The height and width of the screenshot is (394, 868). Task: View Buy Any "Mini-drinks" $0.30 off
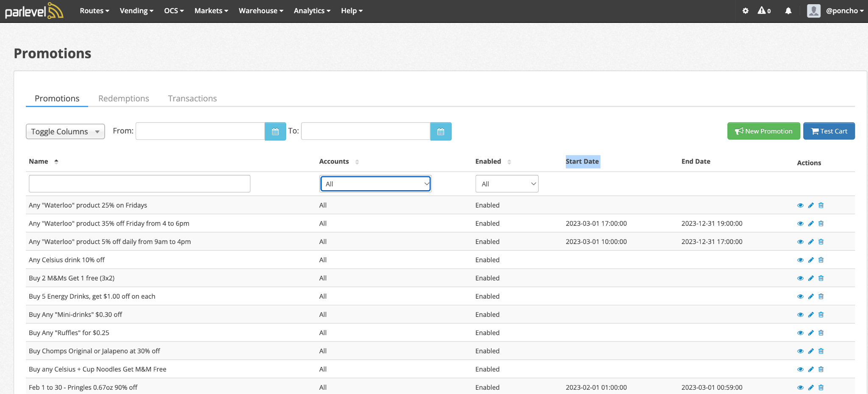(x=800, y=314)
